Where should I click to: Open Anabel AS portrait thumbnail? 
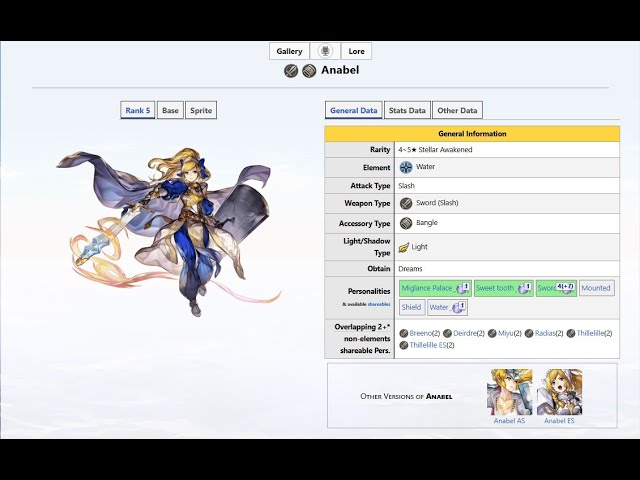pyautogui.click(x=509, y=392)
